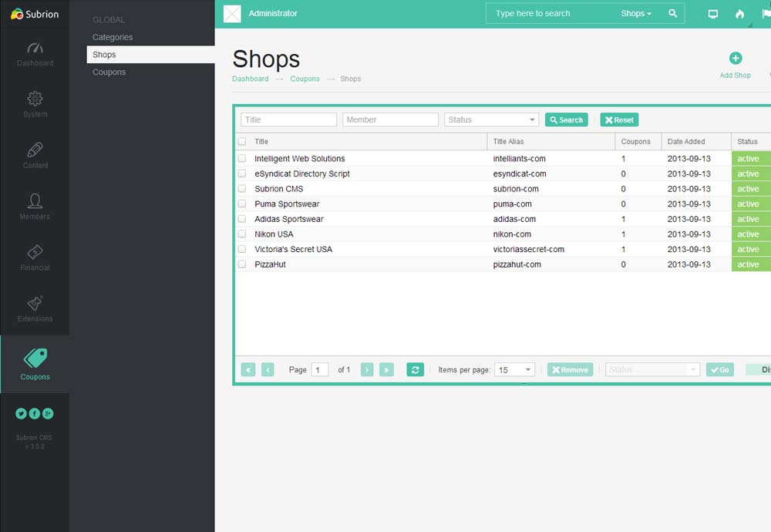
Task: Check the Intelligent Web Solutions row
Action: click(x=242, y=158)
